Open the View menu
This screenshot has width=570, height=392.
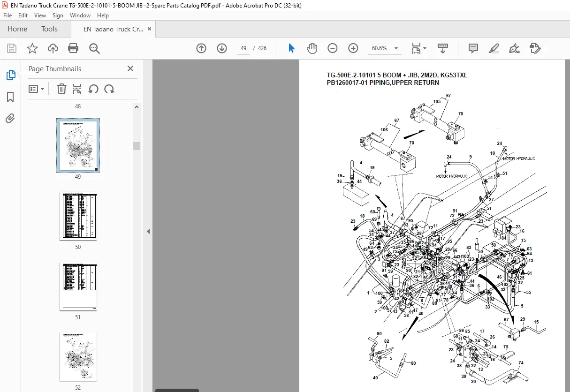pyautogui.click(x=40, y=15)
